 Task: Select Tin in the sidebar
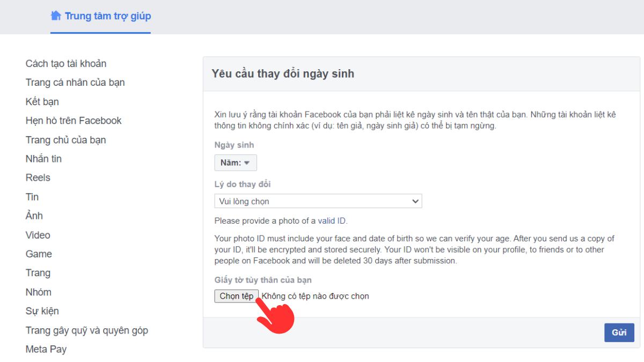[32, 197]
